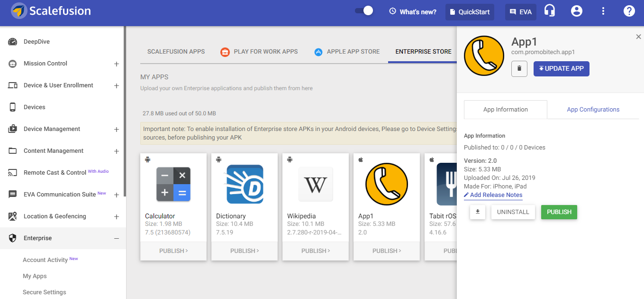This screenshot has height=299, width=644.
Task: Open the QuickStart guide
Action: (x=470, y=12)
